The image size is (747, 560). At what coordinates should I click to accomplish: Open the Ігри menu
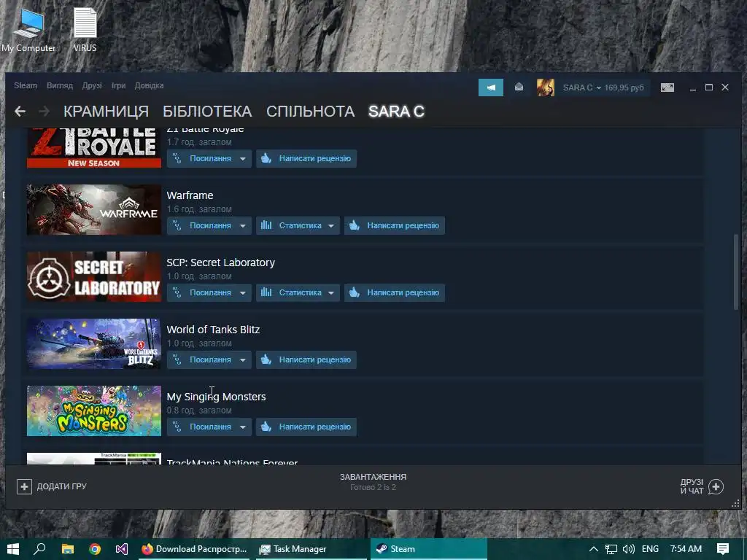pos(119,86)
